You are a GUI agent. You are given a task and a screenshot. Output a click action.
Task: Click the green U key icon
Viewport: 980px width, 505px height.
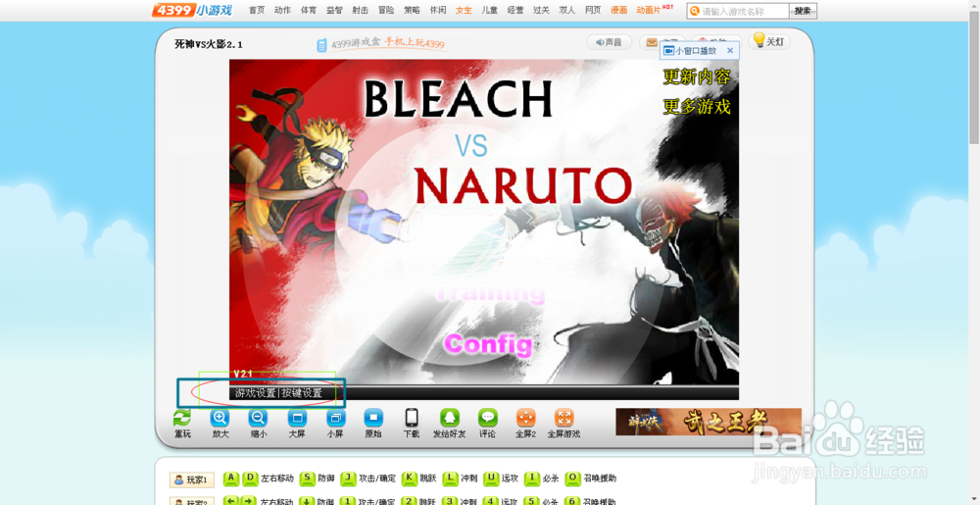point(491,479)
